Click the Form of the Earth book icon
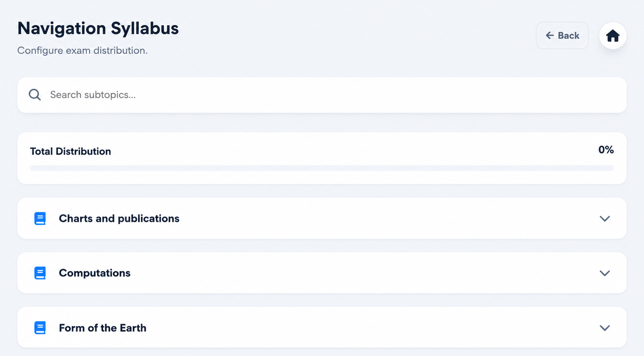This screenshot has width=644, height=356. click(x=40, y=328)
